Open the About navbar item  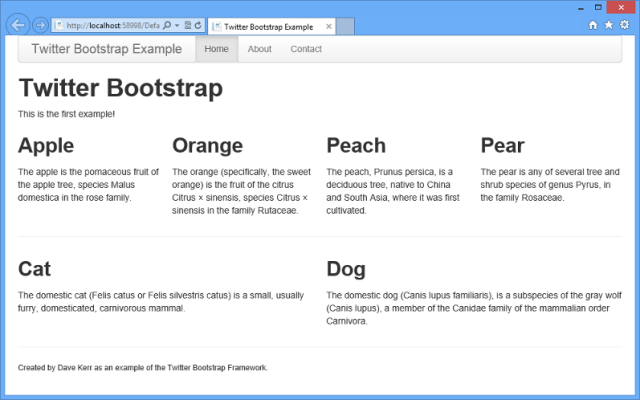click(259, 49)
